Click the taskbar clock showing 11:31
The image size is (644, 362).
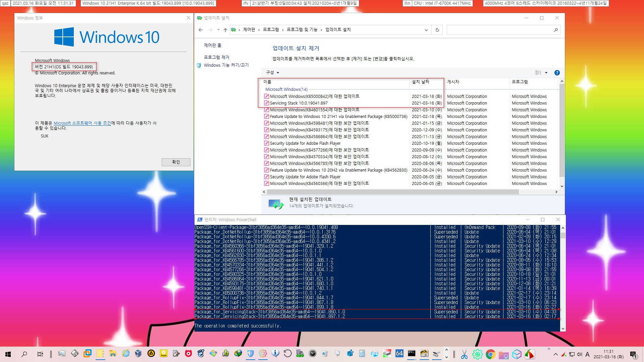[608, 354]
